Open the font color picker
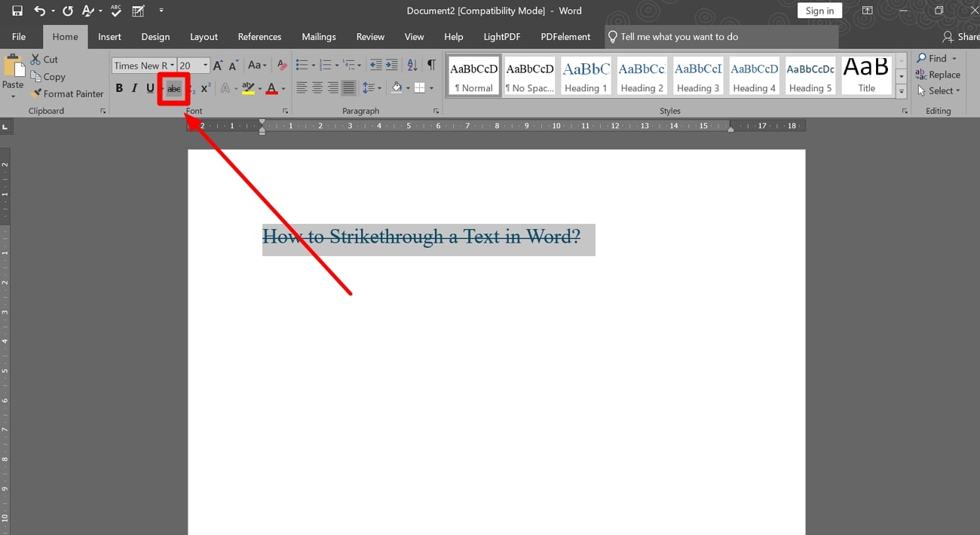Viewport: 980px width, 535px height. [x=283, y=88]
